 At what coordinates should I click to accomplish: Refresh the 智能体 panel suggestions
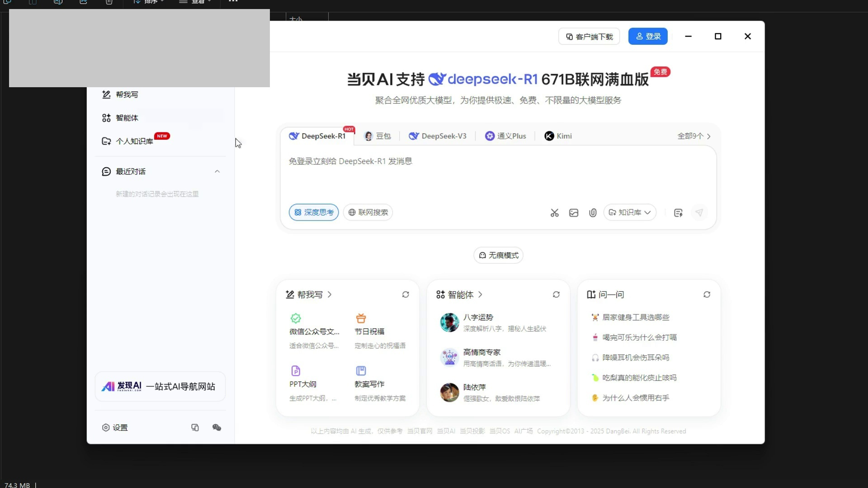point(556,294)
